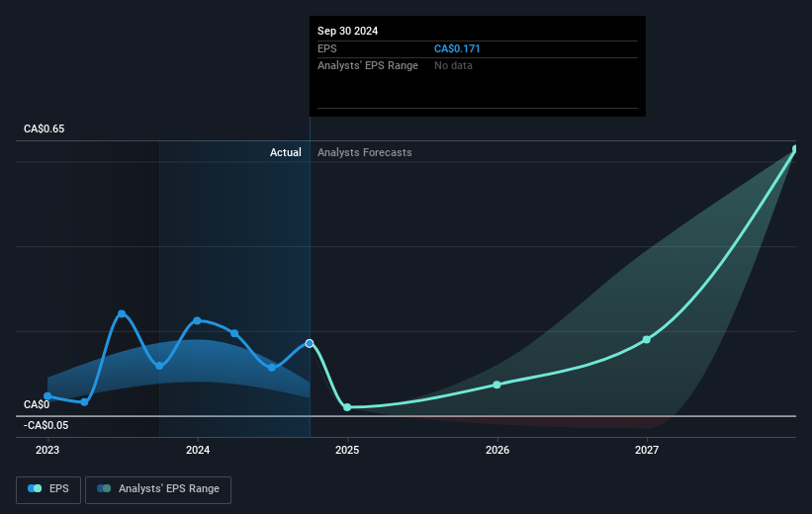Viewport: 812px width, 514px height.
Task: Click the 2027 forecast EPS data point
Action: (x=646, y=340)
